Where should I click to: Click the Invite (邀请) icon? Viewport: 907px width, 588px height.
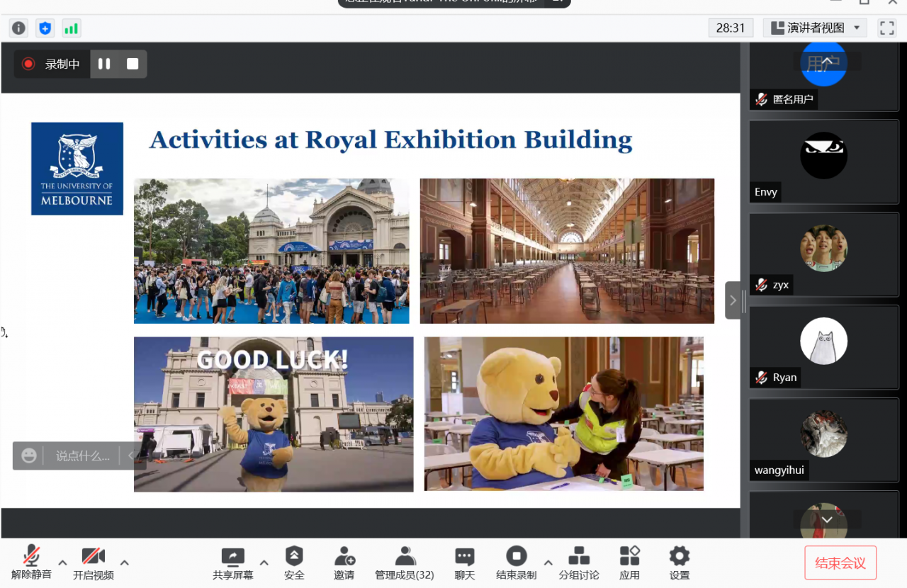click(344, 563)
